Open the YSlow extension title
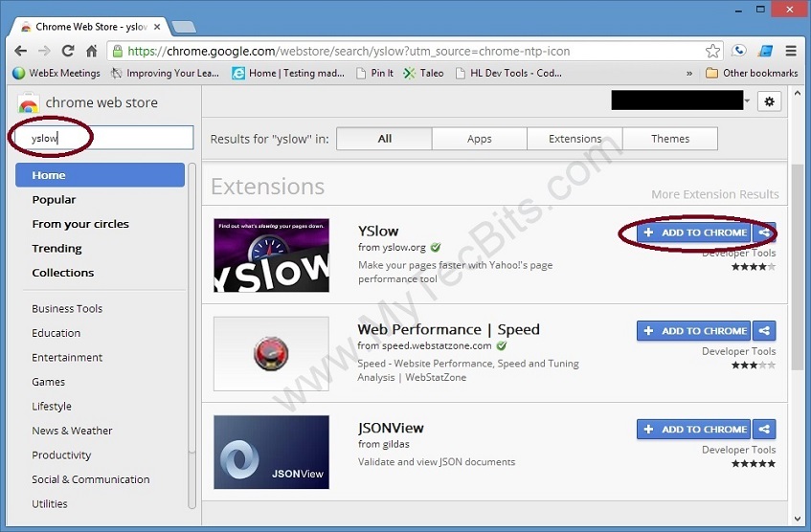Screen dimensions: 811x532 coord(378,232)
